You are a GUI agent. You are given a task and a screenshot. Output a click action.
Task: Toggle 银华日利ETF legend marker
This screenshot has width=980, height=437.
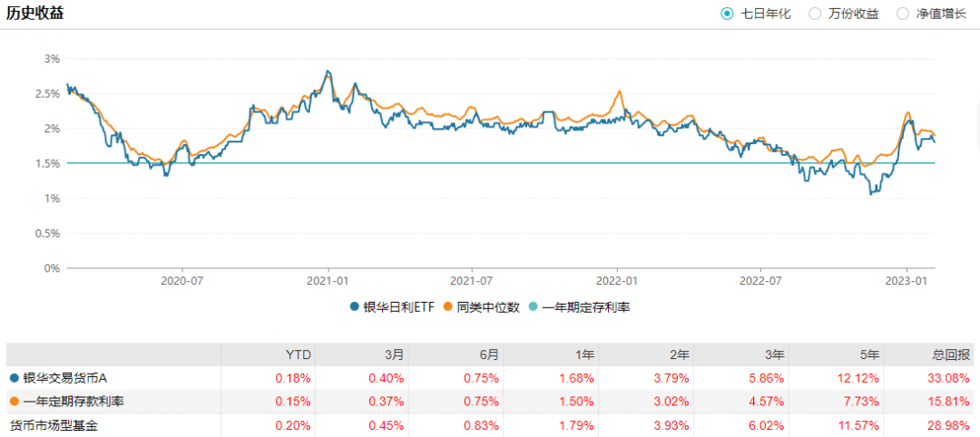(x=354, y=307)
